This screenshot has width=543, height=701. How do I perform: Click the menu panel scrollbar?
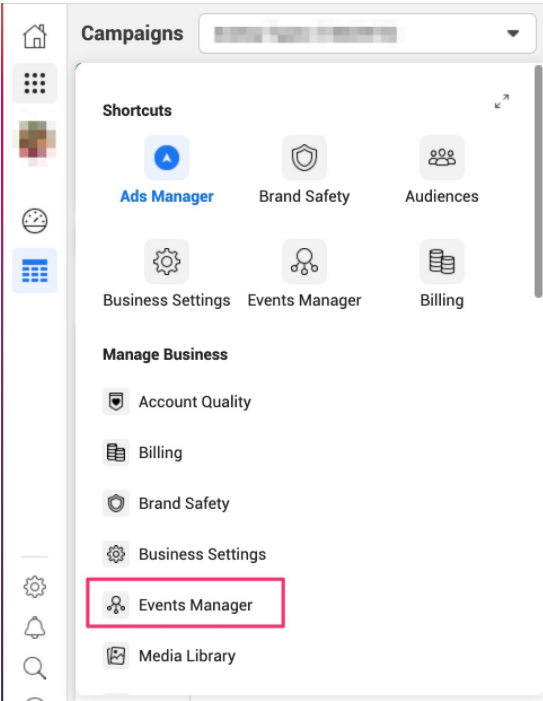tap(538, 181)
